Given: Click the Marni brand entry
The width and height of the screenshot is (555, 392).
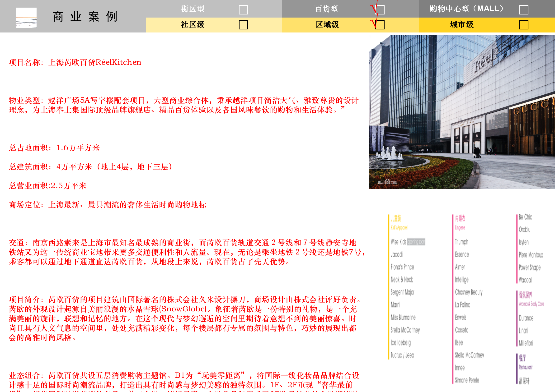Looking at the screenshot, I should coord(395,304).
